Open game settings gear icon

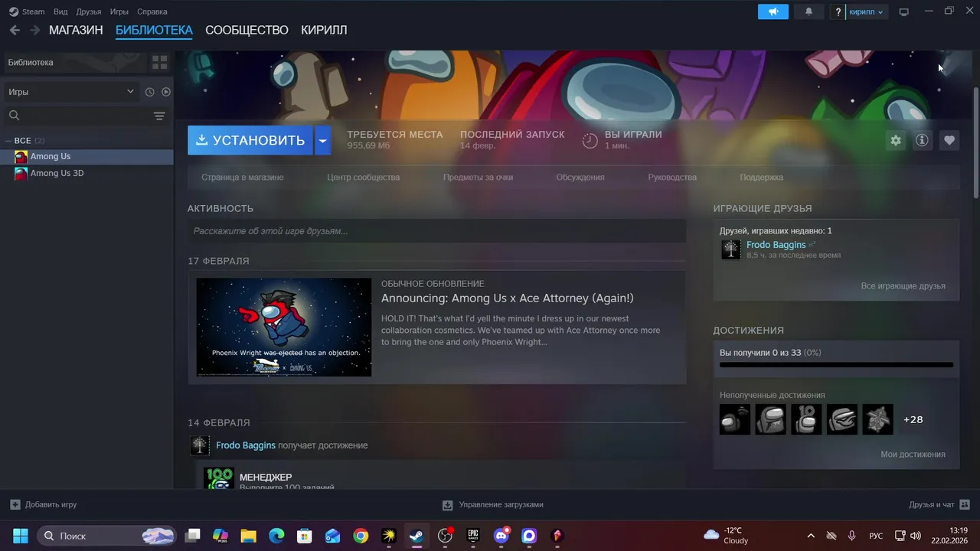coord(895,140)
